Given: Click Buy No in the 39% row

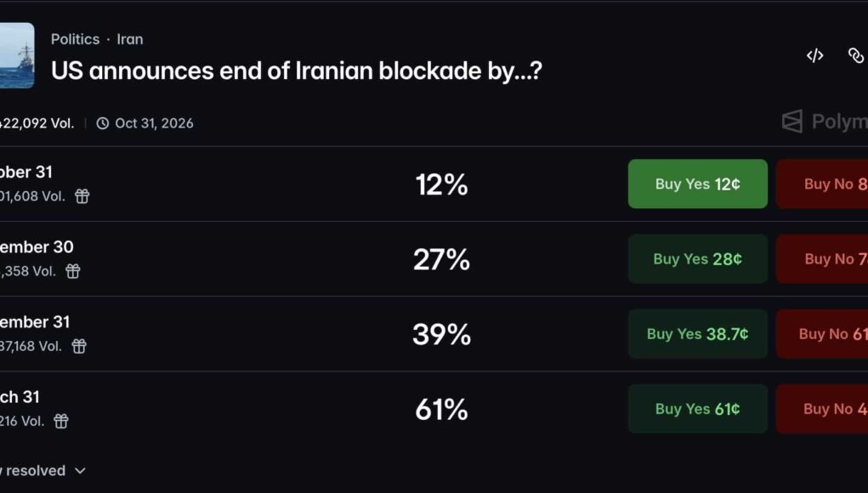Looking at the screenshot, I should [x=822, y=334].
